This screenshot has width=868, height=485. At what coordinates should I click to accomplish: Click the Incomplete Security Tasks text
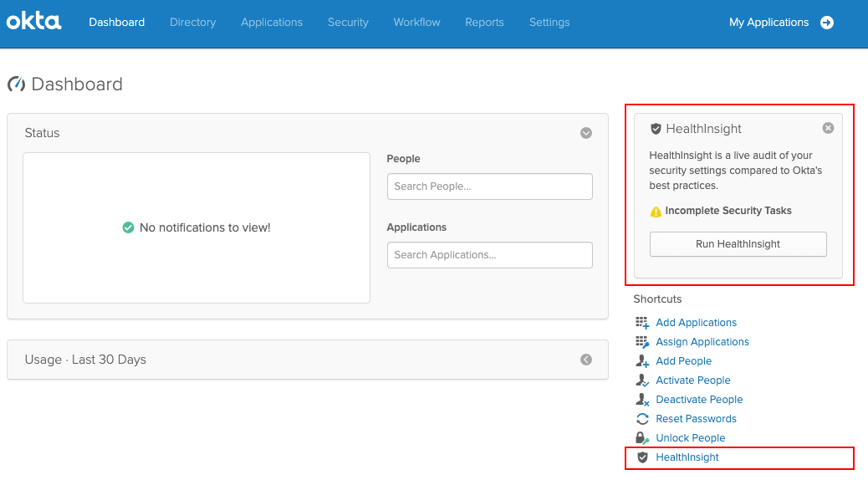[728, 211]
